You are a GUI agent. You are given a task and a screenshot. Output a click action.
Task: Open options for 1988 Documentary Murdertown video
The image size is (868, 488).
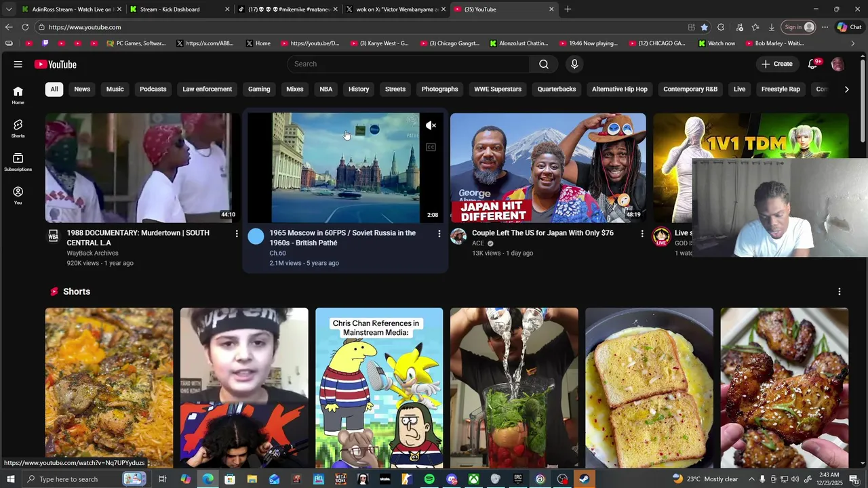pyautogui.click(x=237, y=233)
